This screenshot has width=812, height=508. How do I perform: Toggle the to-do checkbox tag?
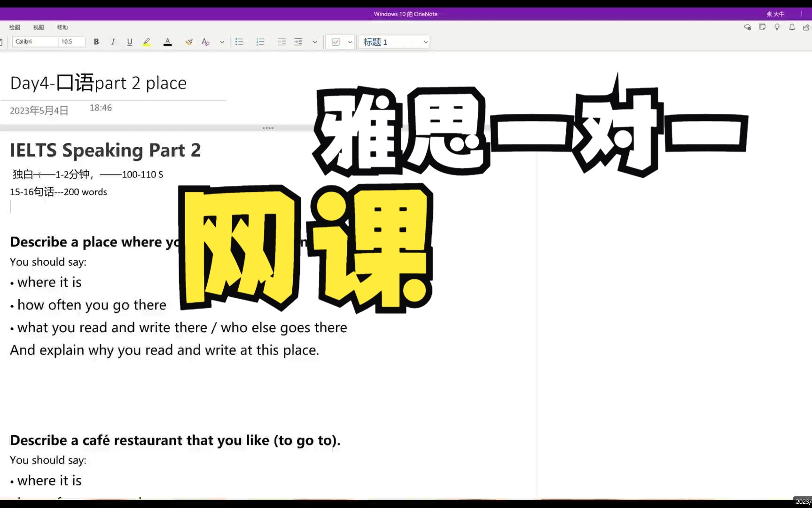click(x=336, y=42)
